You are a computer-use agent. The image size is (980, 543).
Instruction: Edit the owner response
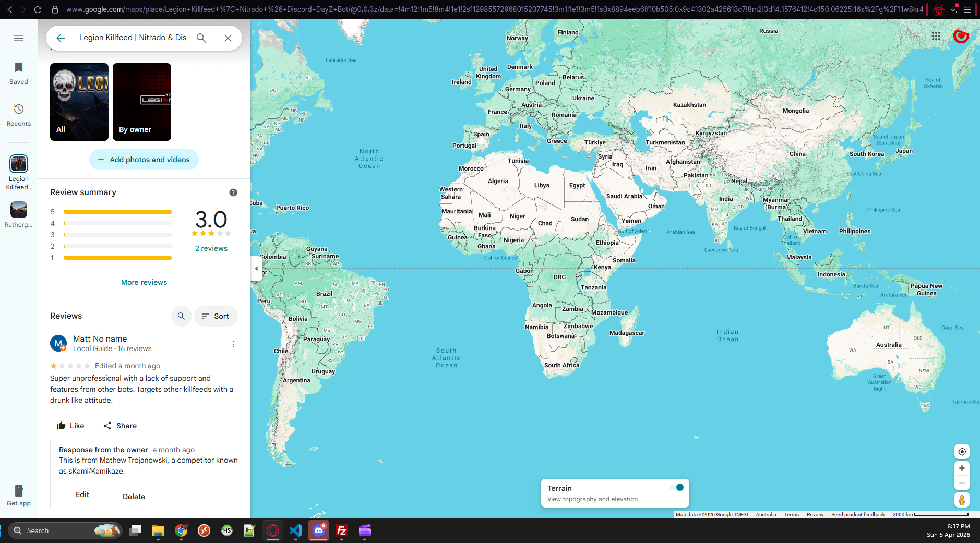[82, 494]
